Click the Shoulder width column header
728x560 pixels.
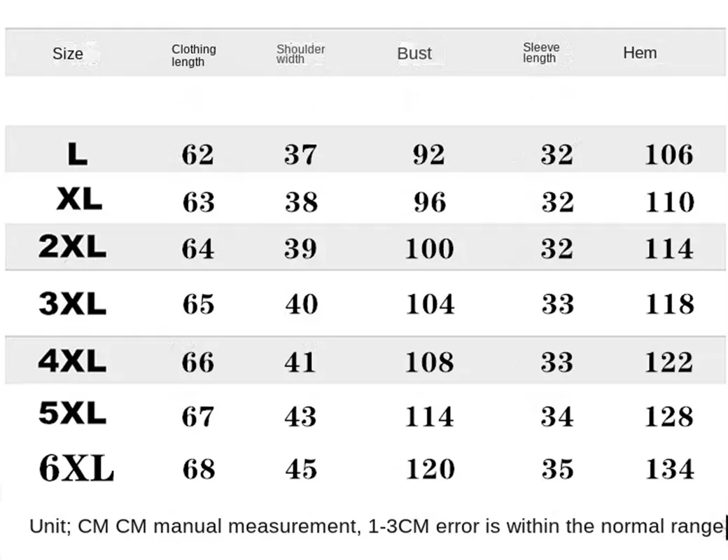(300, 54)
